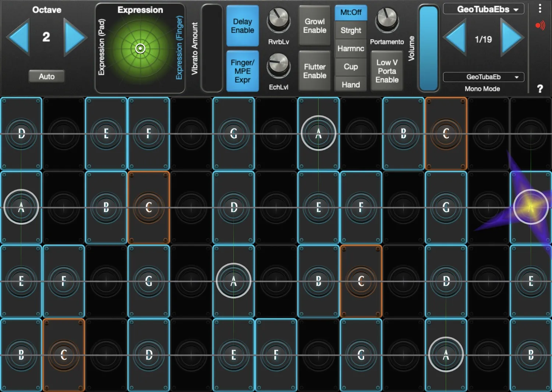Click the 1/19 preset counter
552x392 pixels.
[x=483, y=39]
